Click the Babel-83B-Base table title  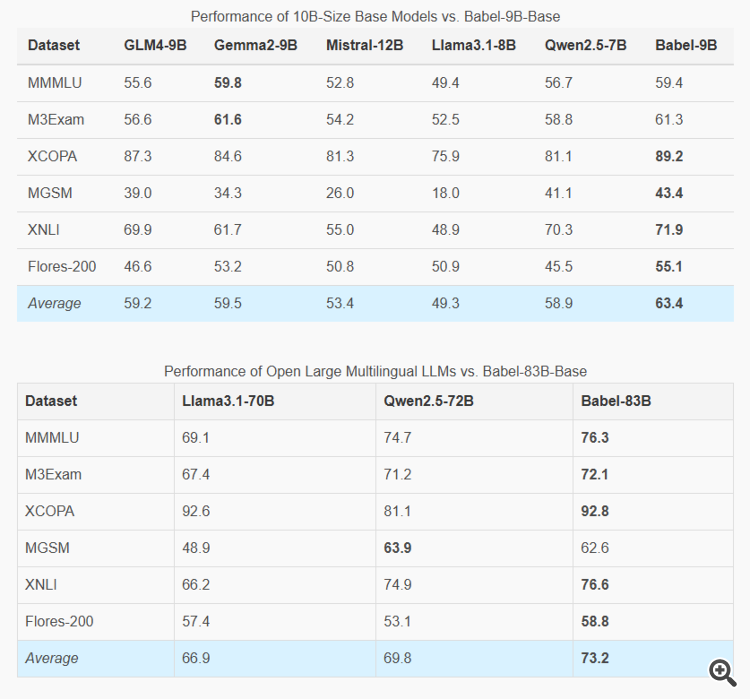pyautogui.click(x=375, y=371)
